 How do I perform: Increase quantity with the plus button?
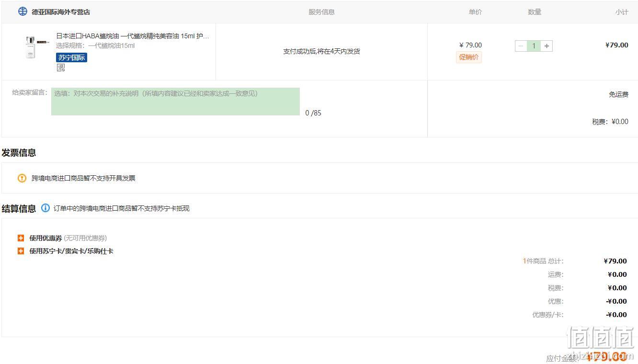(x=547, y=46)
